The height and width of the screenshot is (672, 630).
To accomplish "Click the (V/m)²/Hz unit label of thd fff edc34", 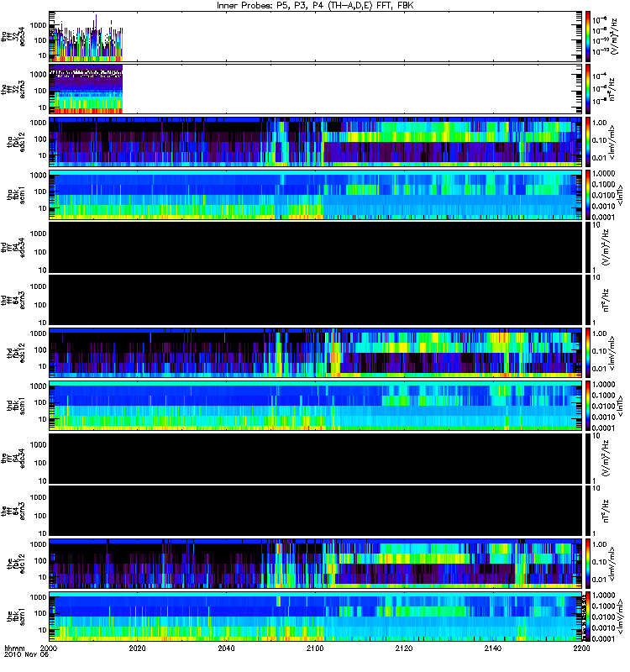I will pyautogui.click(x=606, y=247).
